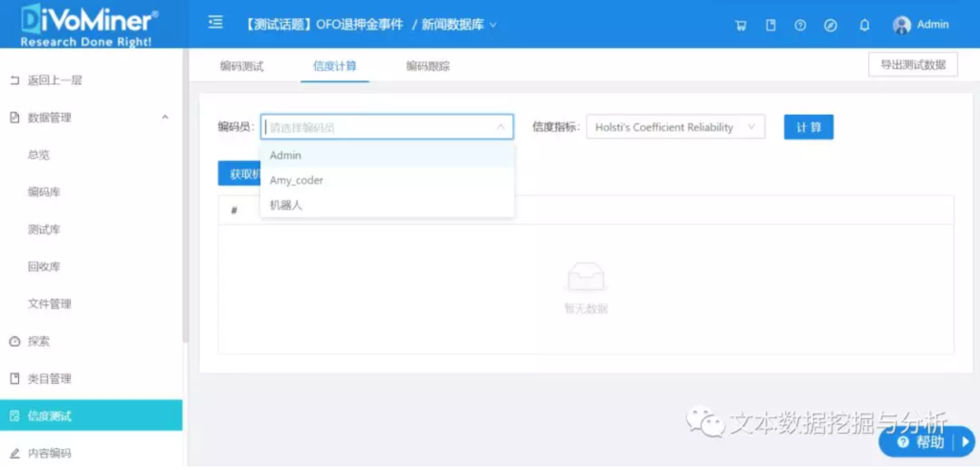Open 测试库 in the sidebar
Screen dimensions: 980x471
pyautogui.click(x=44, y=230)
